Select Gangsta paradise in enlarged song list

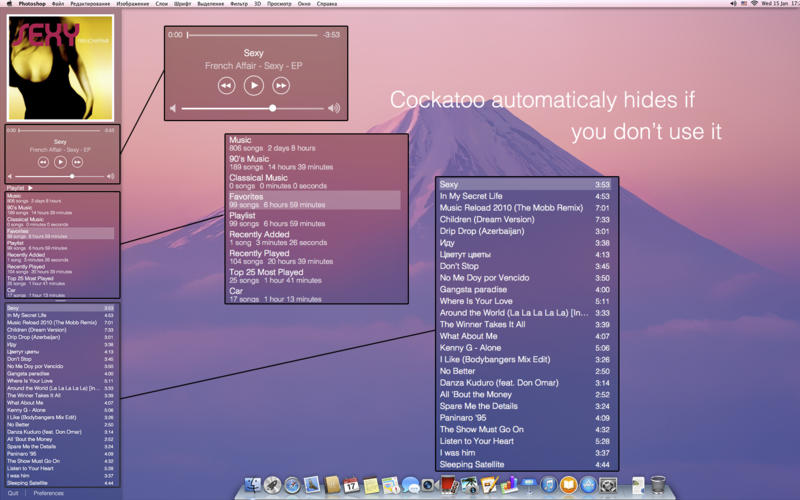525,289
